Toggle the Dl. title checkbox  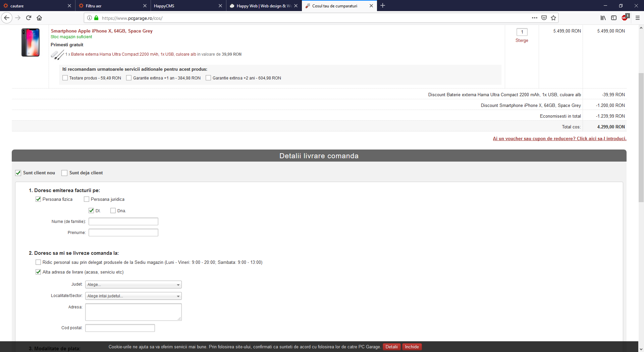pyautogui.click(x=91, y=211)
